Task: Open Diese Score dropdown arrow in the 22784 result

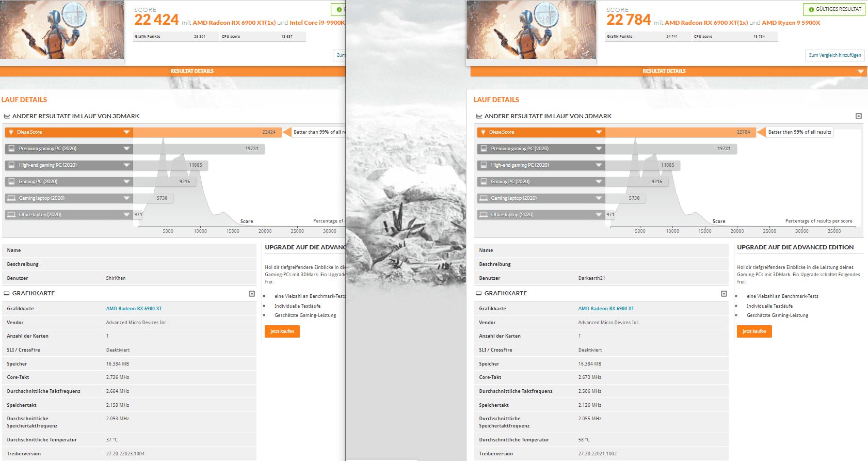Action: [599, 132]
